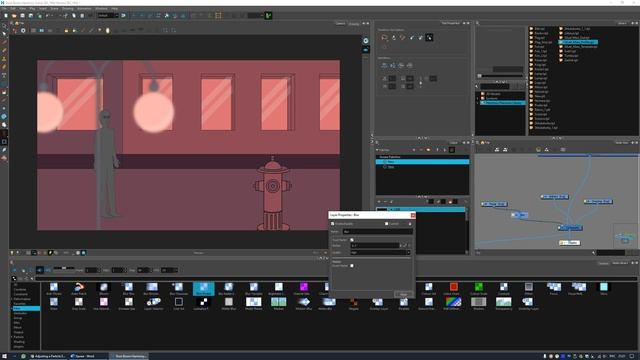640x360 pixels.
Task: Select the Filter category in the Node Library list
Action: pos(26,309)
